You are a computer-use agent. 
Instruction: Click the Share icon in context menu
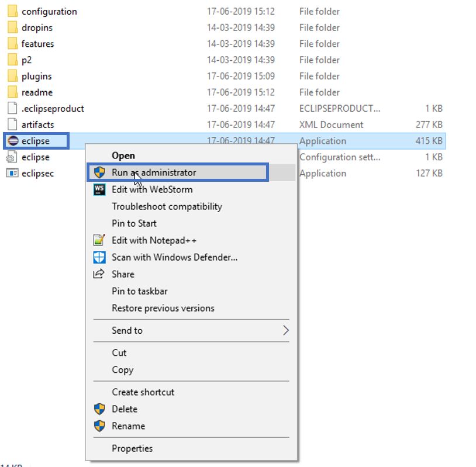point(99,274)
